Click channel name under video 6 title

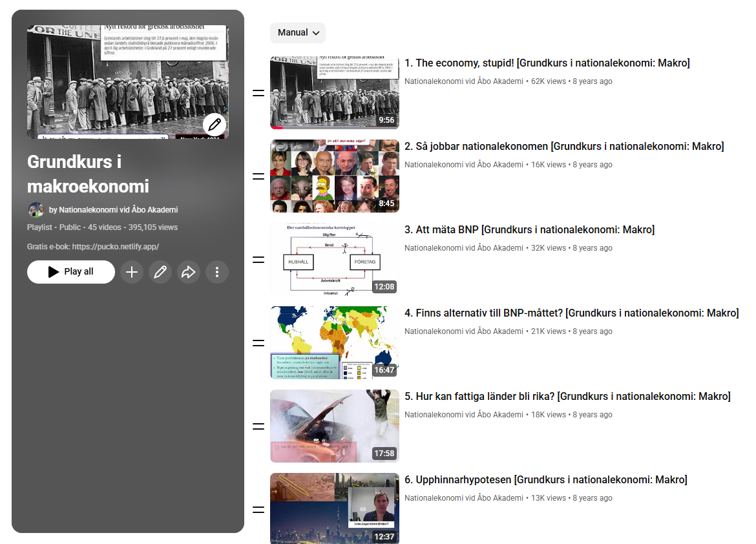(463, 498)
